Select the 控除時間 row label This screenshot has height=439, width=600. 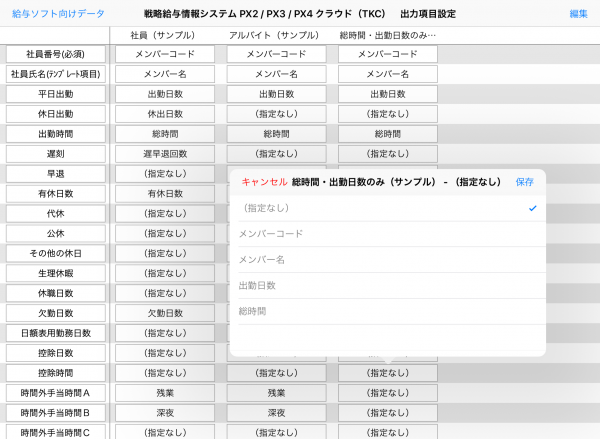(55, 373)
